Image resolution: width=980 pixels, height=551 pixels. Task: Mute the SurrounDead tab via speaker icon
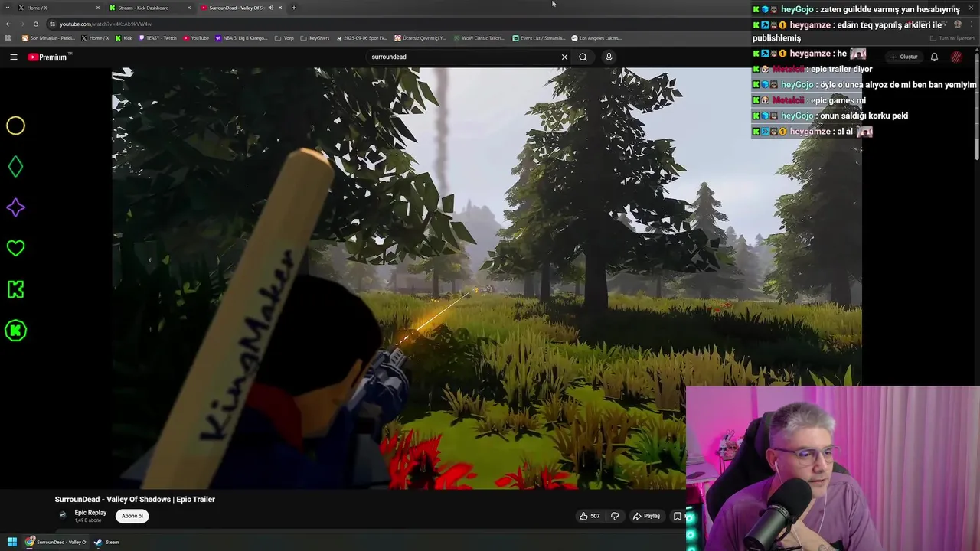pos(270,8)
